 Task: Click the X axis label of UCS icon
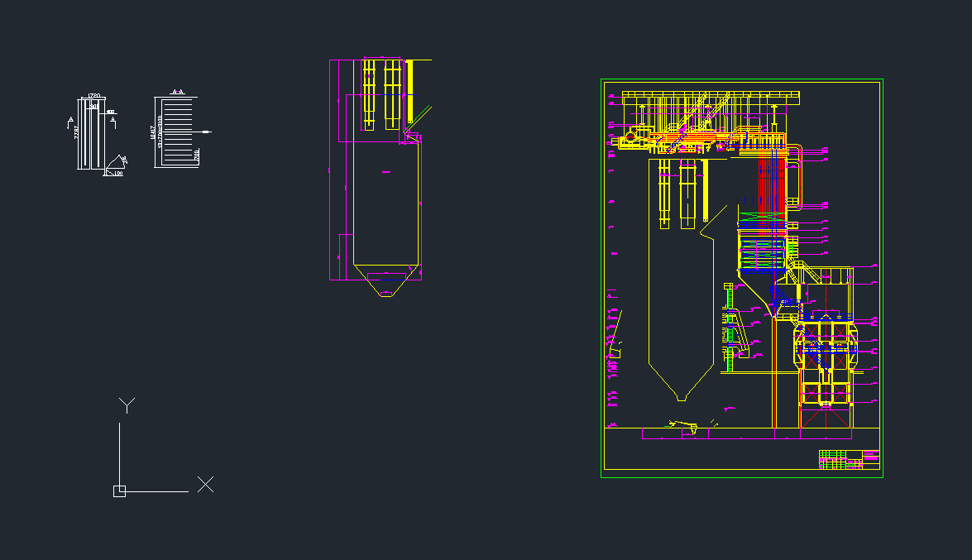pyautogui.click(x=205, y=485)
